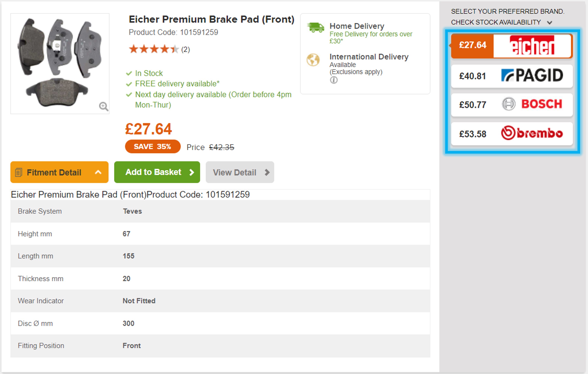Expand the Check Stock Availability chevron
This screenshot has width=588, height=374.
(x=549, y=23)
